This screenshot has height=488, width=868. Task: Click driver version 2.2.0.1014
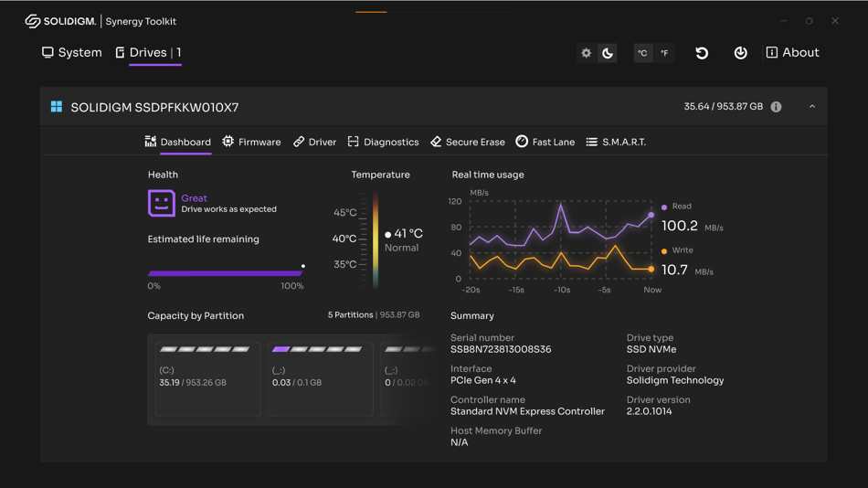tap(649, 411)
